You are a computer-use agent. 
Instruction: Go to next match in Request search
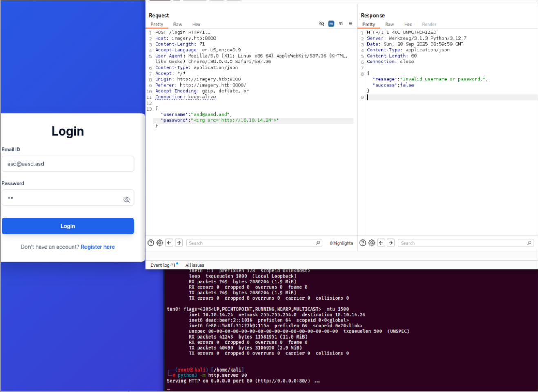click(179, 243)
